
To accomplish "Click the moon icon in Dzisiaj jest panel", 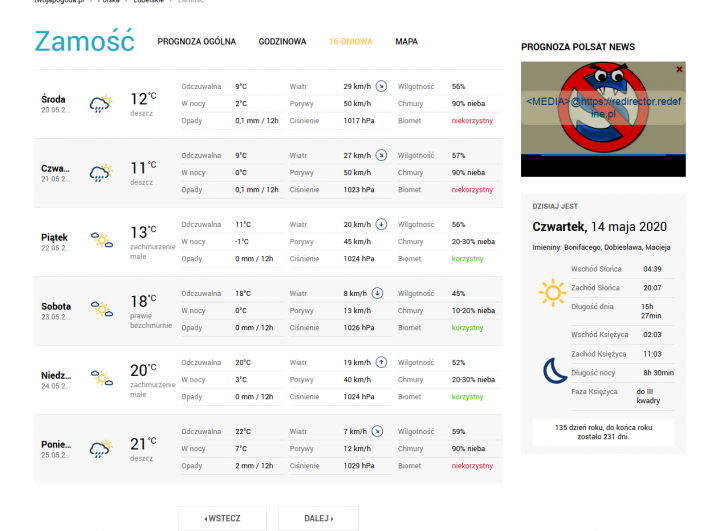I will click(555, 371).
